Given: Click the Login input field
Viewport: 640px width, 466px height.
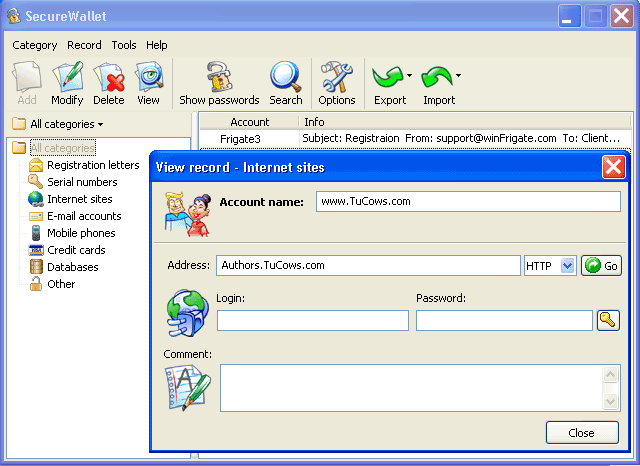Looking at the screenshot, I should point(313,320).
